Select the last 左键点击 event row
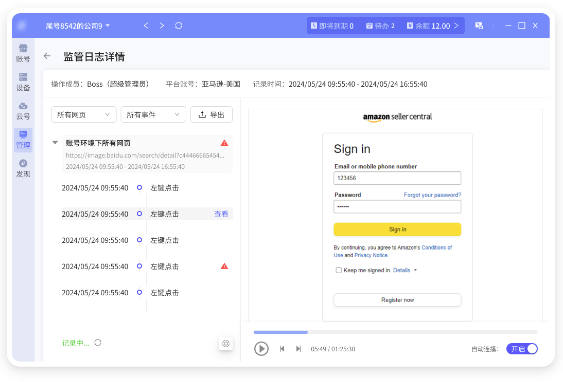 tap(147, 292)
